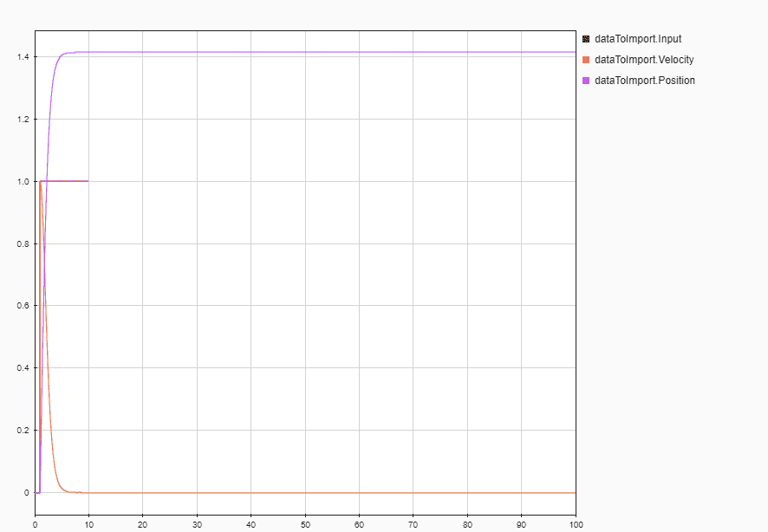Screen dimensions: 768x532
Task: Select the dataToImport.Velocity legend label
Action: pyautogui.click(x=643, y=60)
